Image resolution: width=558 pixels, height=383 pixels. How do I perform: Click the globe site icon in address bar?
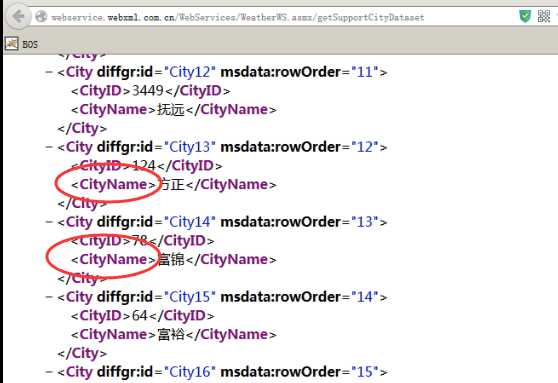point(41,16)
